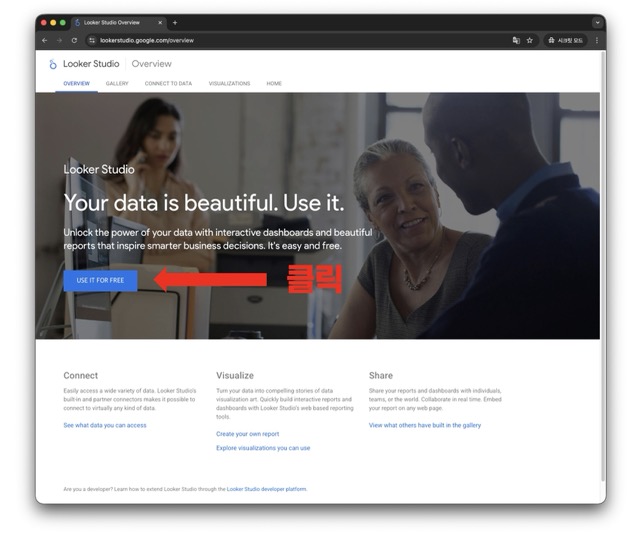Open the CONNECT TO DATA tab
Screen dimensions: 640x540
tap(168, 83)
